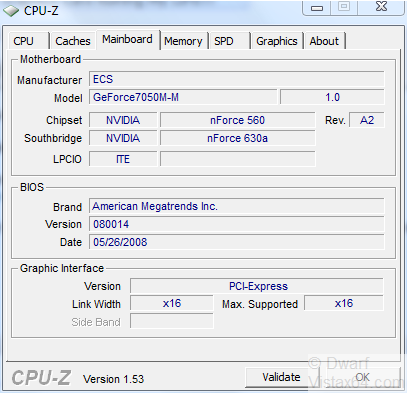This screenshot has width=407, height=393.
Task: Click the BIOS Brand American Megatrends field
Action: (x=237, y=206)
